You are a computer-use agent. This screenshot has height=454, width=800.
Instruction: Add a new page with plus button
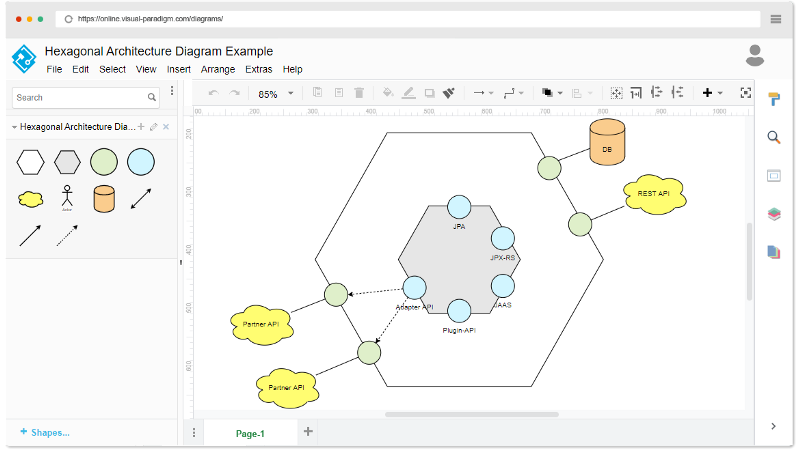pos(308,432)
